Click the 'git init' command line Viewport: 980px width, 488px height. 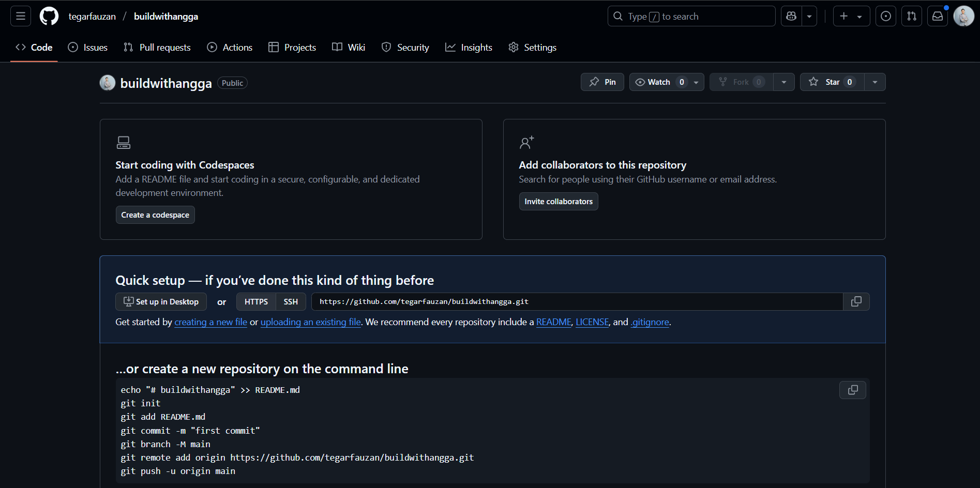[141, 403]
